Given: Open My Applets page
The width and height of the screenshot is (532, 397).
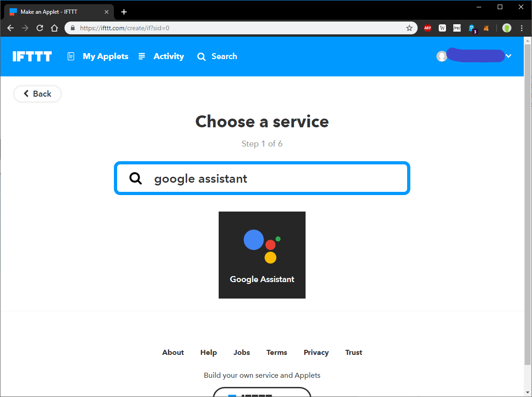Looking at the screenshot, I should [106, 56].
